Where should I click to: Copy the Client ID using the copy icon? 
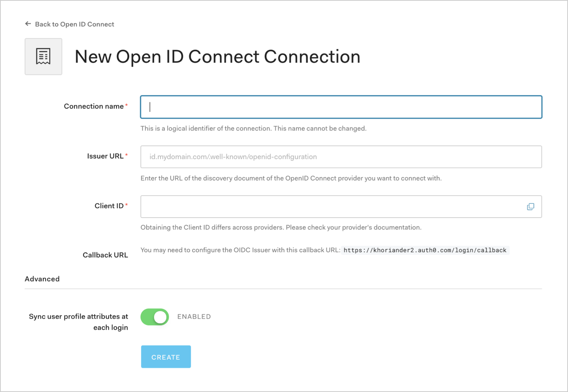(x=531, y=207)
